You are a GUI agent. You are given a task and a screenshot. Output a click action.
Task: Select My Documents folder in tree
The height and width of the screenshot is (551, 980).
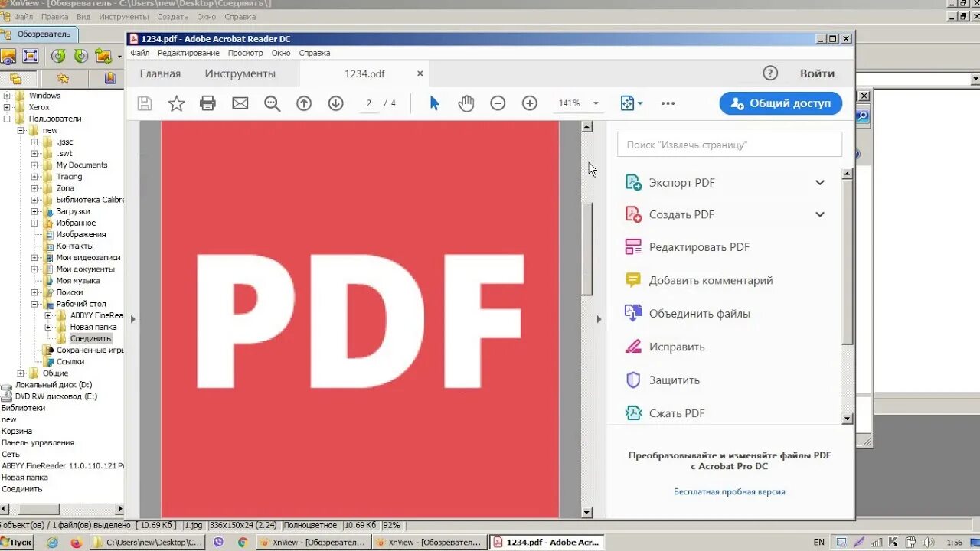pyautogui.click(x=82, y=165)
